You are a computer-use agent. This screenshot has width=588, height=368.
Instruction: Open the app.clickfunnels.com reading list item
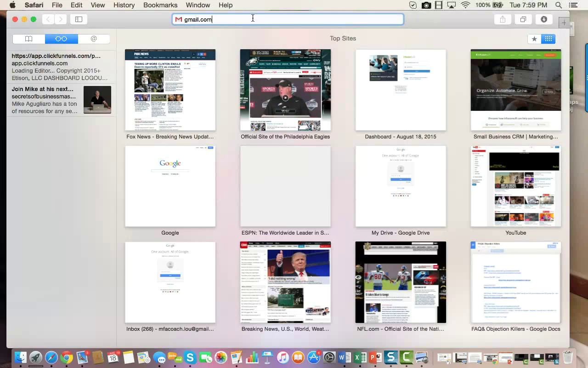click(62, 67)
